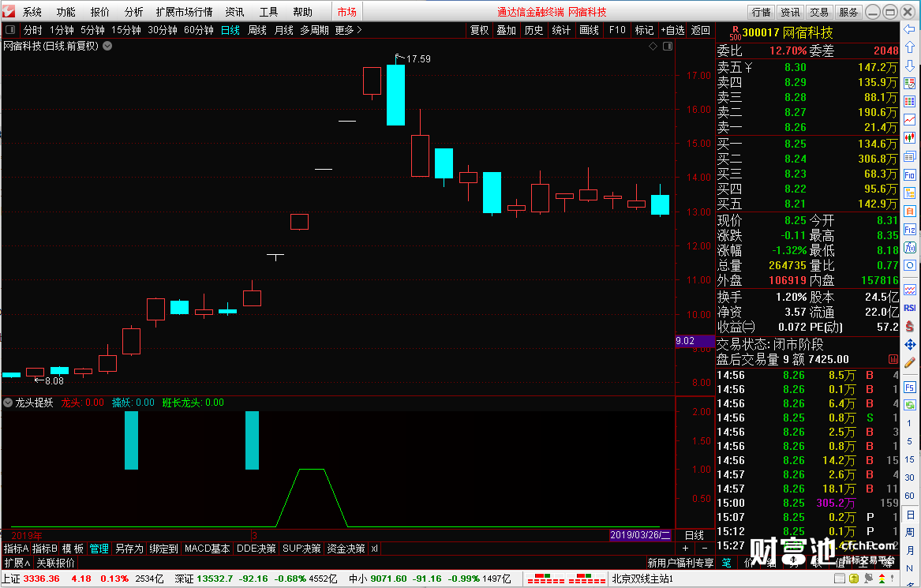Viewport: 921px width, 588px height.
Task: Switch to 30-minute period in right sidebar
Action: pos(909,478)
